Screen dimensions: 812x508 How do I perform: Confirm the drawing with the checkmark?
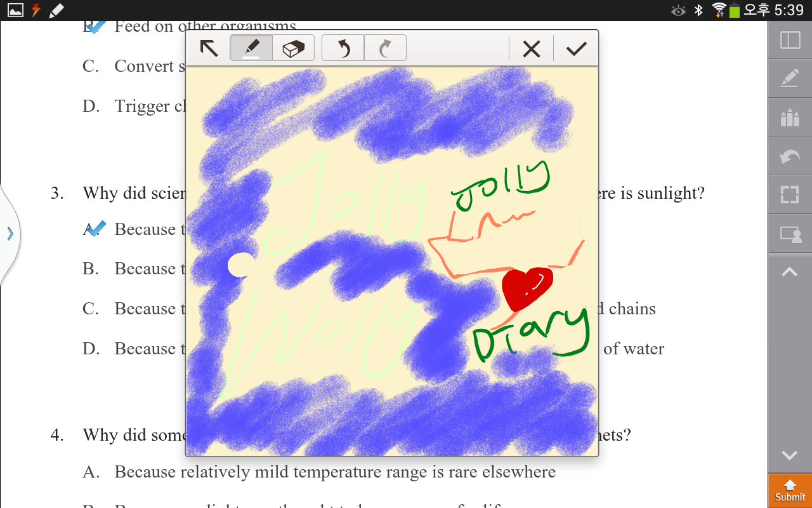576,49
